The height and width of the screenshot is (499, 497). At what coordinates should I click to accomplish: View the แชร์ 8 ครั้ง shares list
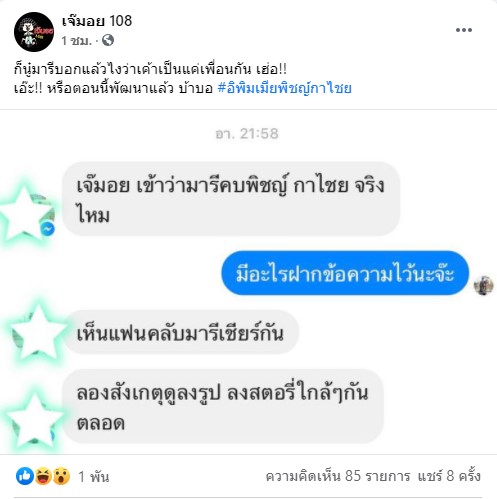449,476
